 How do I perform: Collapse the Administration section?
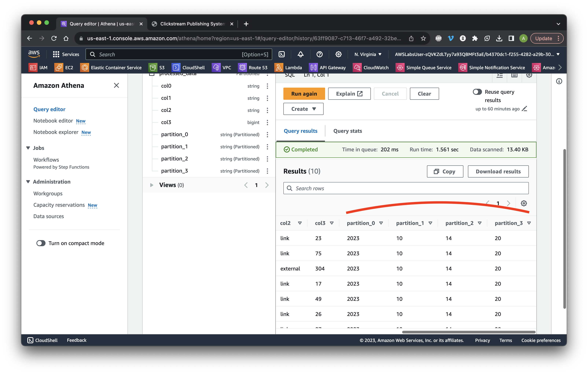pos(28,182)
